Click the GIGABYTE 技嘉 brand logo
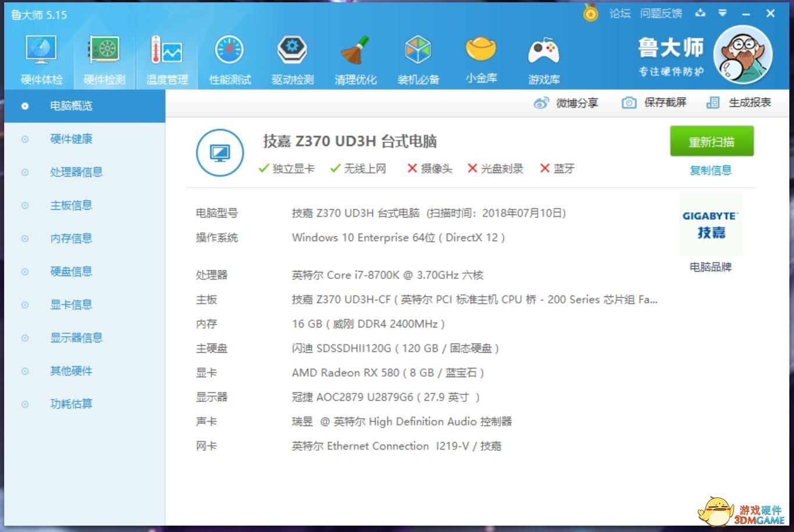Screen dimensions: 794x532 click(710, 225)
